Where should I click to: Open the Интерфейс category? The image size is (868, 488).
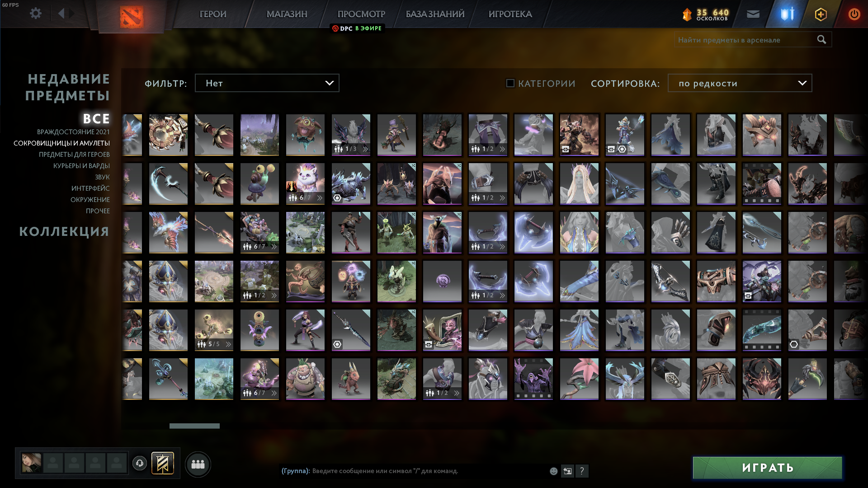(90, 188)
